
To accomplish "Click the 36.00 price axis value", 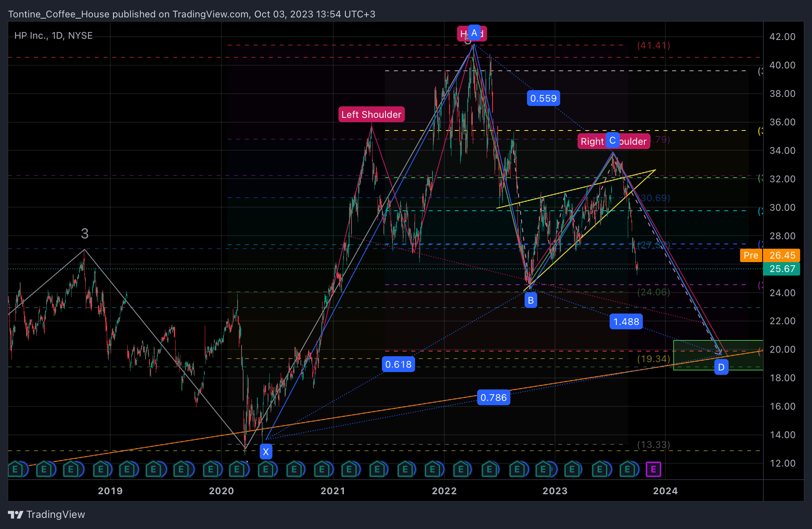I will (782, 122).
